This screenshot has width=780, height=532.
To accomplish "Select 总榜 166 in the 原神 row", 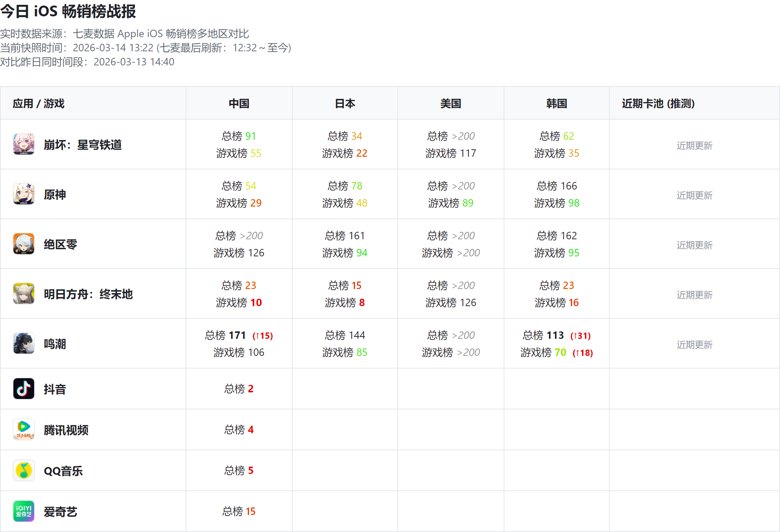I will point(557,186).
